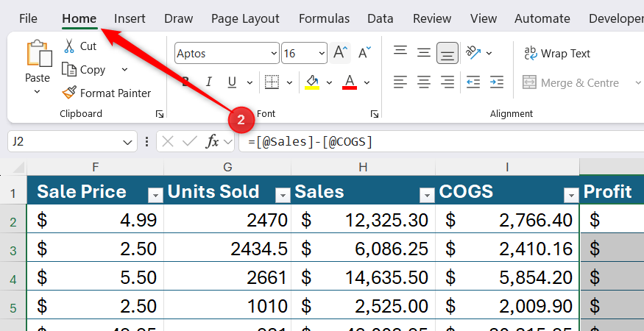Open Units Sold column filter
The height and width of the screenshot is (331, 644).
click(x=282, y=196)
